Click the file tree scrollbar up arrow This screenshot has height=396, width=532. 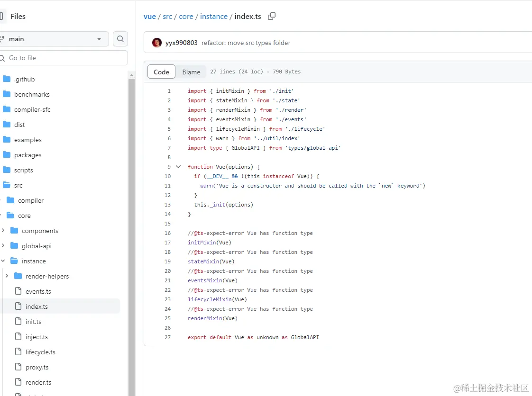132,75
